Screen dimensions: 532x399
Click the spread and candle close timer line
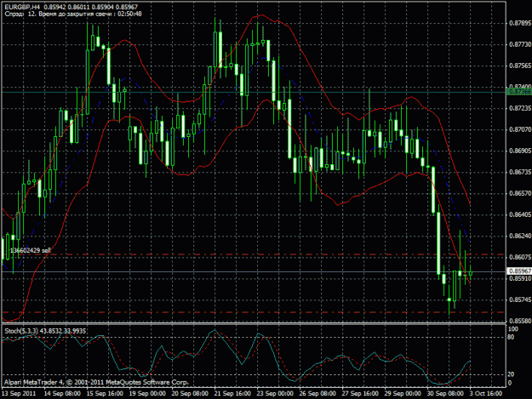click(73, 14)
